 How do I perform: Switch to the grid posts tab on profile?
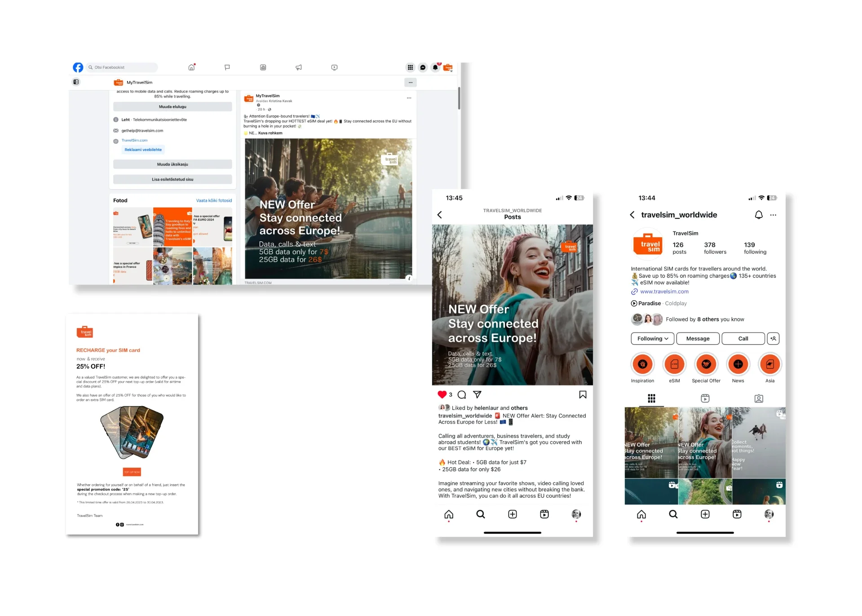(651, 398)
